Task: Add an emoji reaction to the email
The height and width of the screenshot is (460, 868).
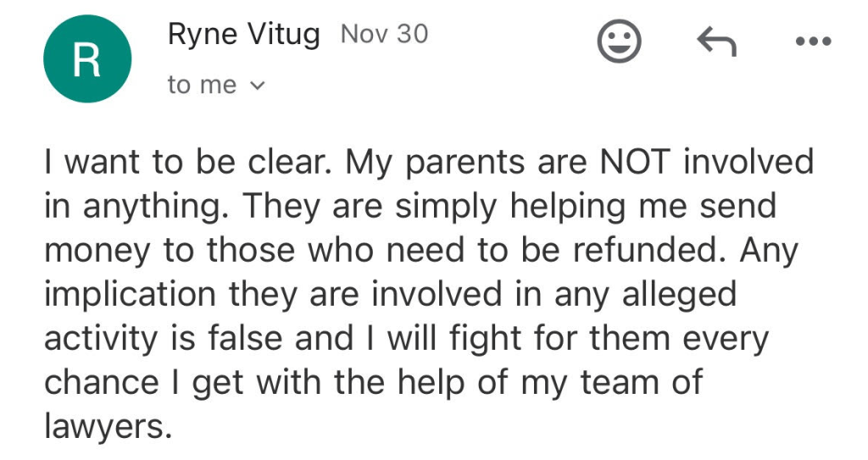Action: click(x=619, y=42)
